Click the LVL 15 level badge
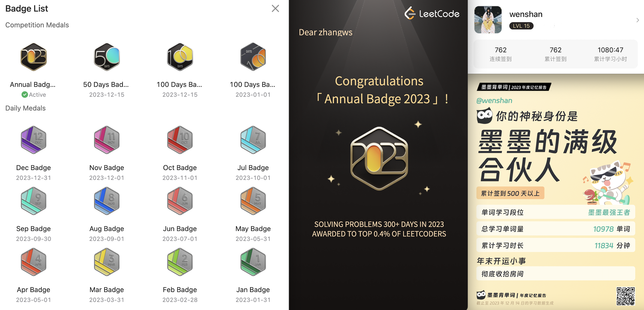Screen dimensions: 644x310 [521, 26]
